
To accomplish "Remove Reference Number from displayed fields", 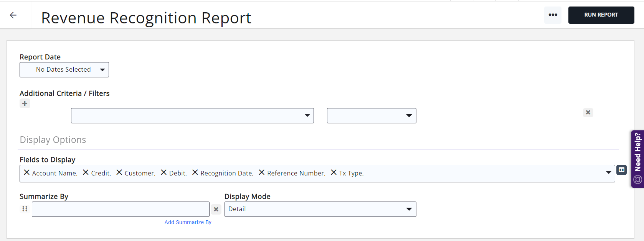I will tap(262, 173).
